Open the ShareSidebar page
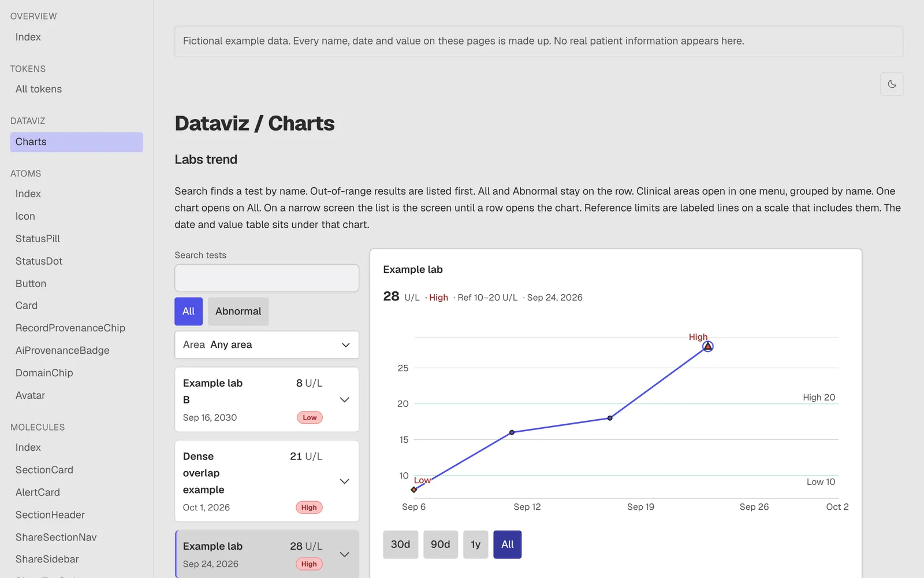 [x=47, y=560]
